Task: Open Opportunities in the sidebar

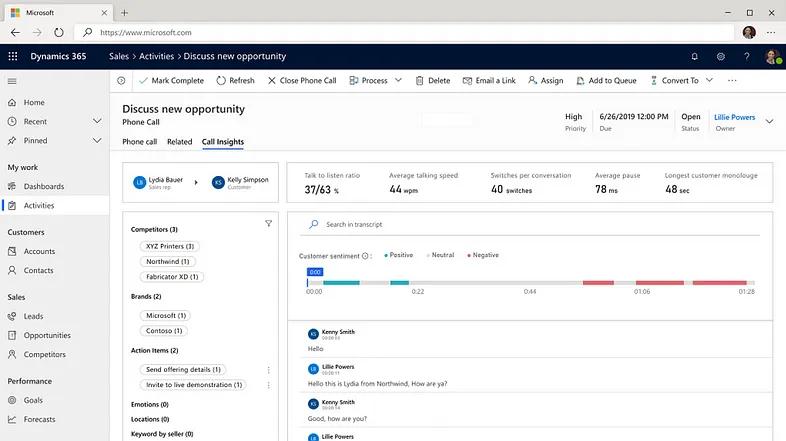Action: (x=55, y=335)
